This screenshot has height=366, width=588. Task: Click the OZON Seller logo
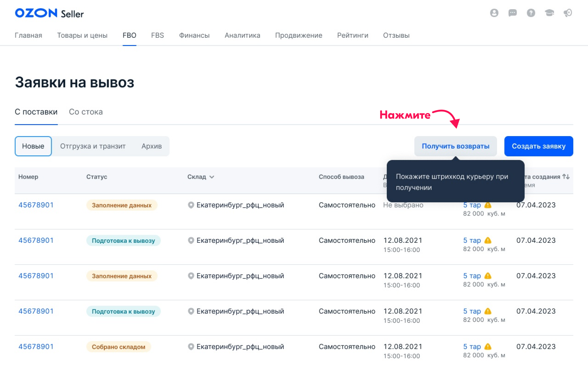[x=49, y=13]
